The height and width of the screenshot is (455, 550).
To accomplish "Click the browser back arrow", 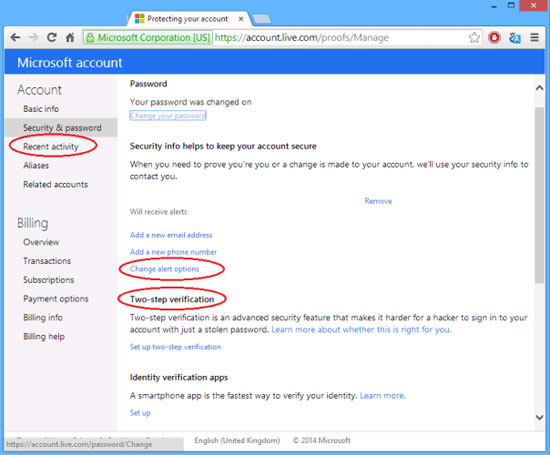I will (15, 37).
